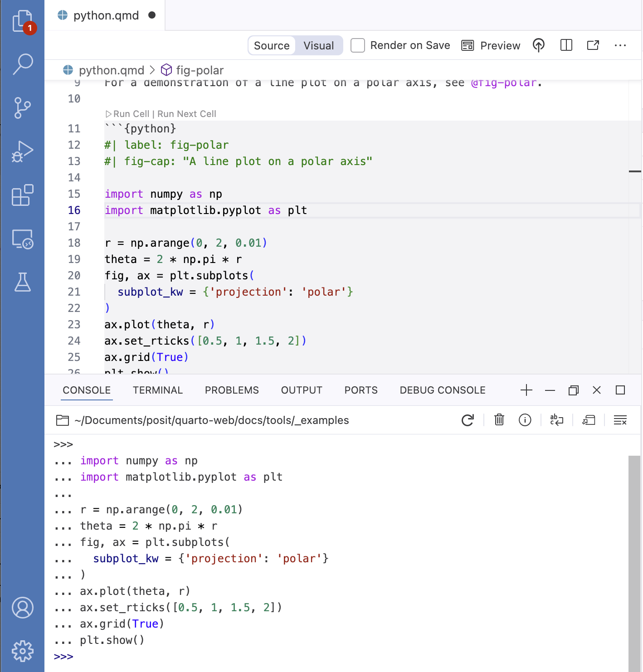Open console working directory folder icon
This screenshot has height=672, width=643.
63,420
